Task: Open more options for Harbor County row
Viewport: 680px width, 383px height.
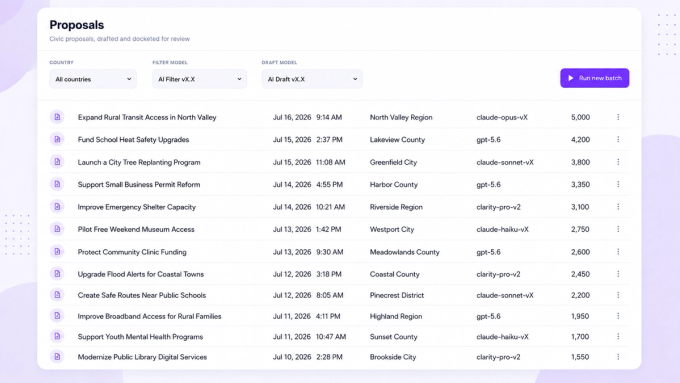Action: tap(618, 184)
